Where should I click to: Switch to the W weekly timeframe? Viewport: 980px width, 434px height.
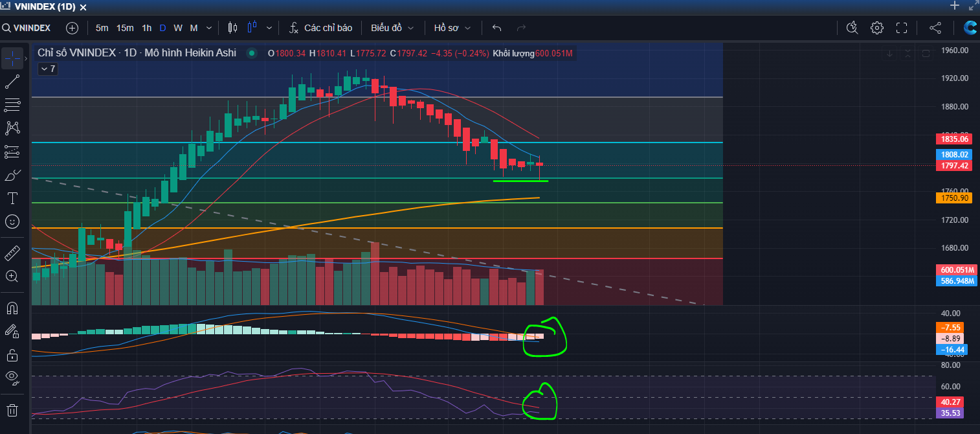coord(178,28)
